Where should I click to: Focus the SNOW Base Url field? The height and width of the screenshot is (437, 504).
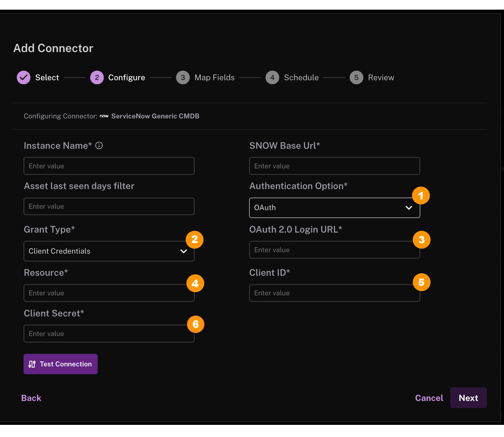point(335,166)
